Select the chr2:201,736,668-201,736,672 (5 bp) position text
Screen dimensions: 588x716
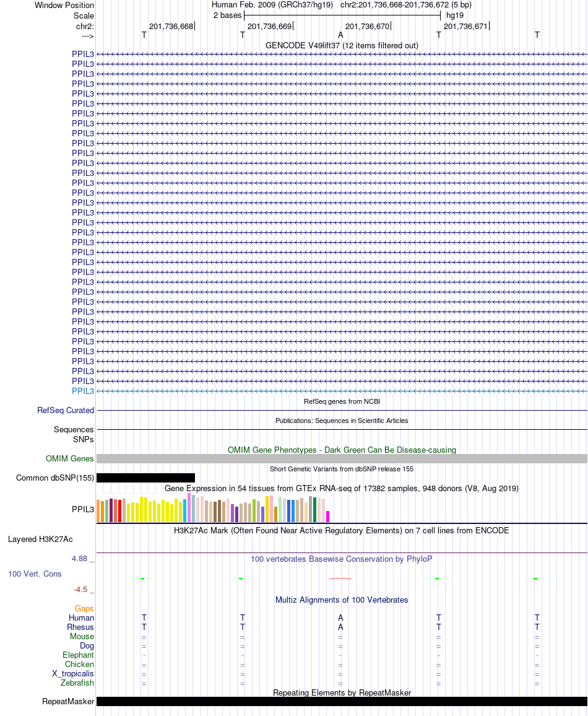[x=406, y=5]
